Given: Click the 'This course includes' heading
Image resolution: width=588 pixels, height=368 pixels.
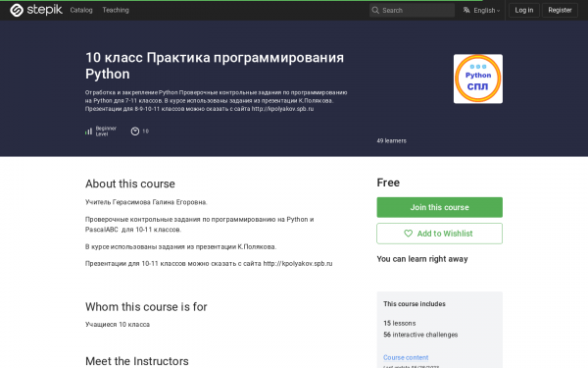Looking at the screenshot, I should (x=415, y=304).
